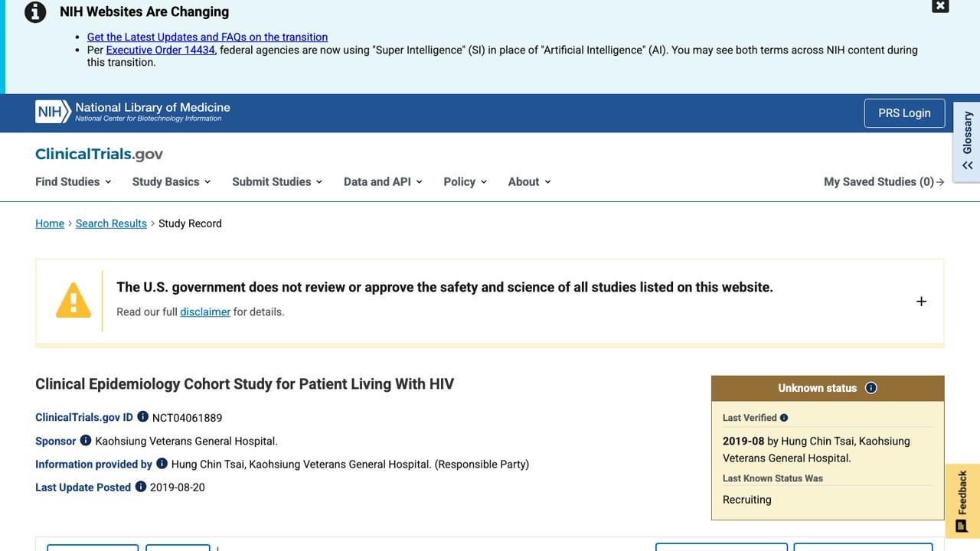Dismiss the NIH Websites Are Changing banner
Viewport: 980px width, 551px height.
pyautogui.click(x=940, y=6)
